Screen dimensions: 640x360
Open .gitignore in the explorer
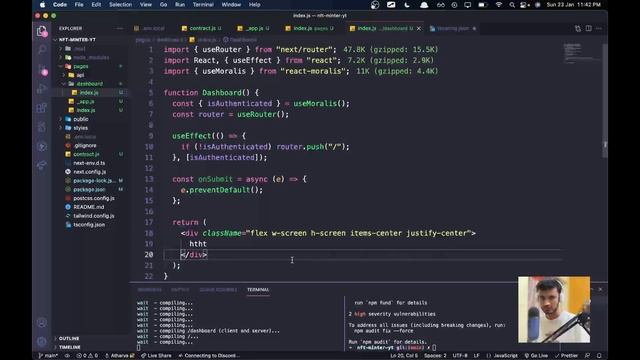click(x=85, y=145)
